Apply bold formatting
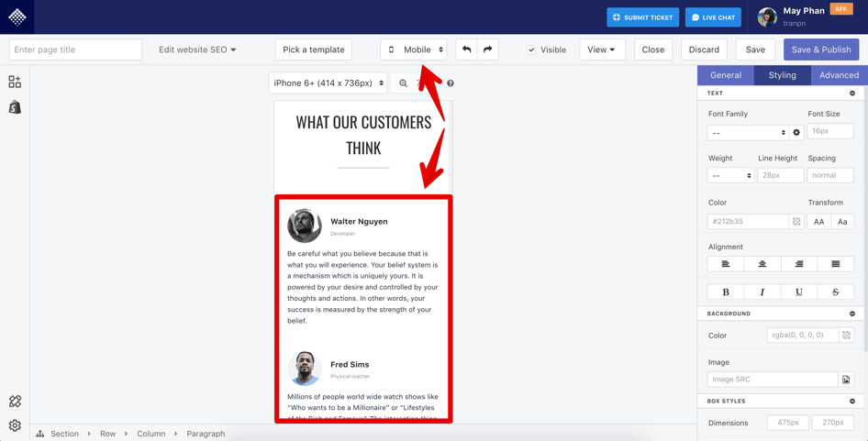Image resolution: width=868 pixels, height=441 pixels. (x=725, y=292)
